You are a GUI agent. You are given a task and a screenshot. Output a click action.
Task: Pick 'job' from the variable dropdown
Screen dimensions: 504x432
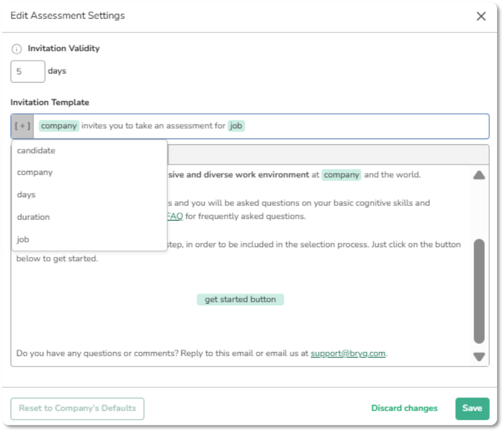tap(23, 240)
